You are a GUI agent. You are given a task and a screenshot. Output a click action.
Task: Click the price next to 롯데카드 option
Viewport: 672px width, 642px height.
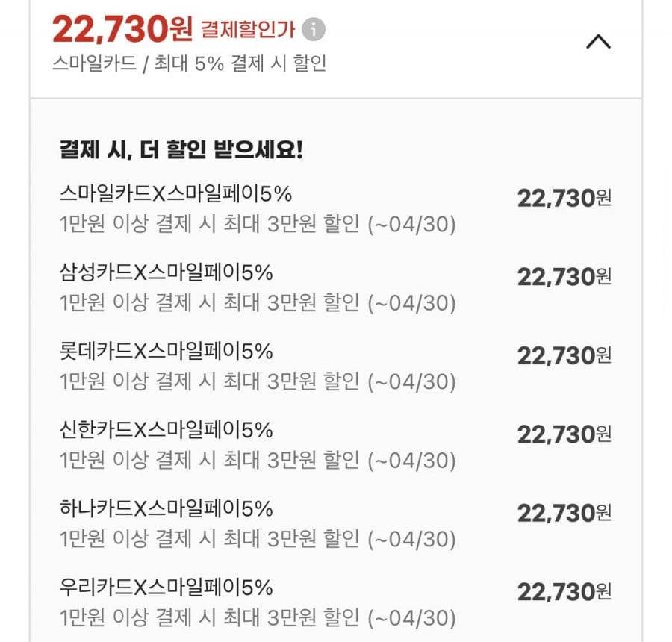coord(564,355)
